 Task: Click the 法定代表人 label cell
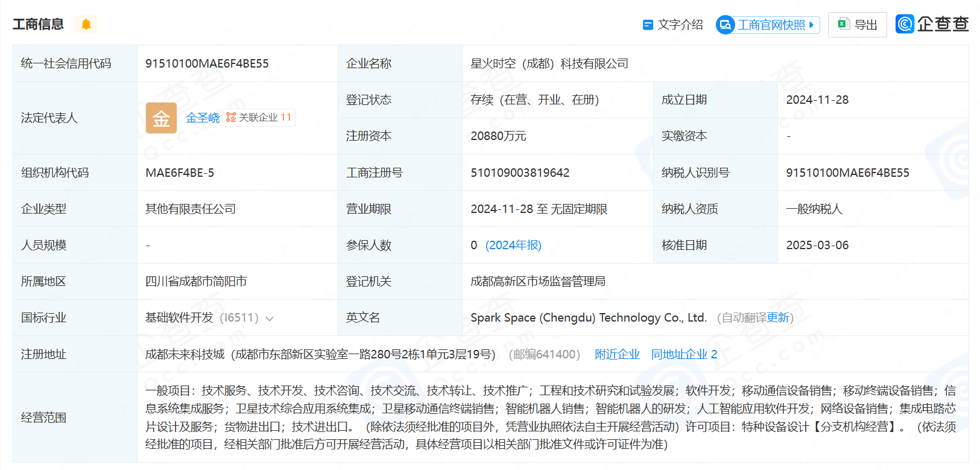pos(75,118)
